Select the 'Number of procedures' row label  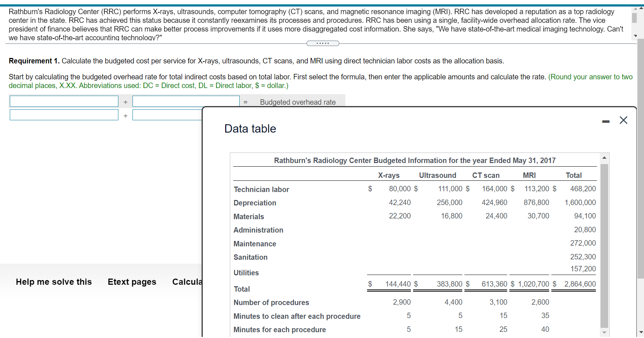pyautogui.click(x=272, y=302)
